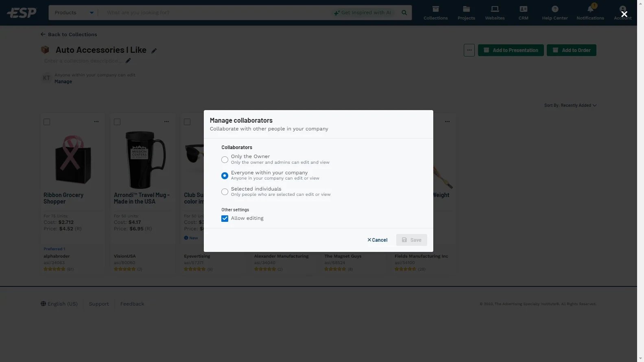Viewport: 644px width, 362px height.
Task: Click Arrondi Travel Mug - Made in the USA title
Action: point(142,198)
